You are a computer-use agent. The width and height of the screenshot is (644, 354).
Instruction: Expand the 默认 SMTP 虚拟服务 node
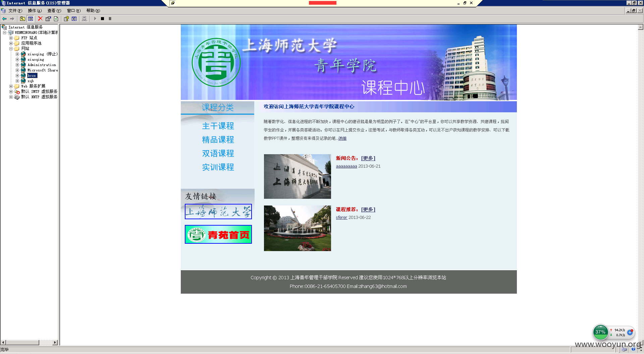pyautogui.click(x=11, y=92)
